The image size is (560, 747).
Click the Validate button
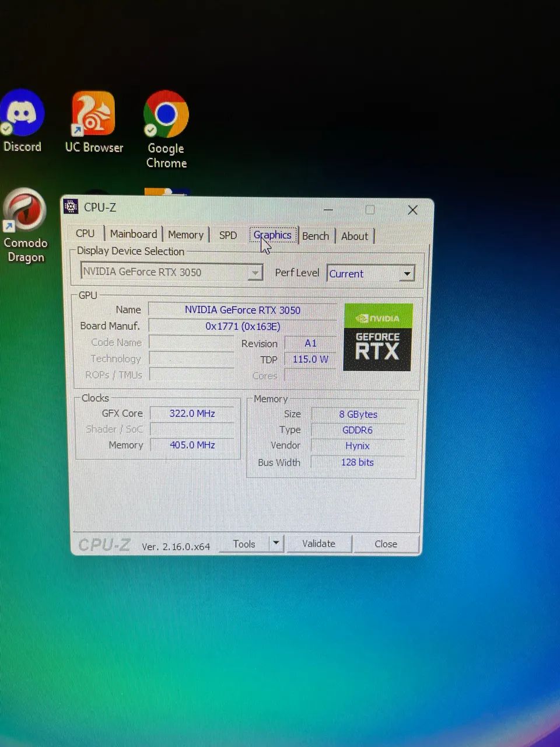point(319,543)
